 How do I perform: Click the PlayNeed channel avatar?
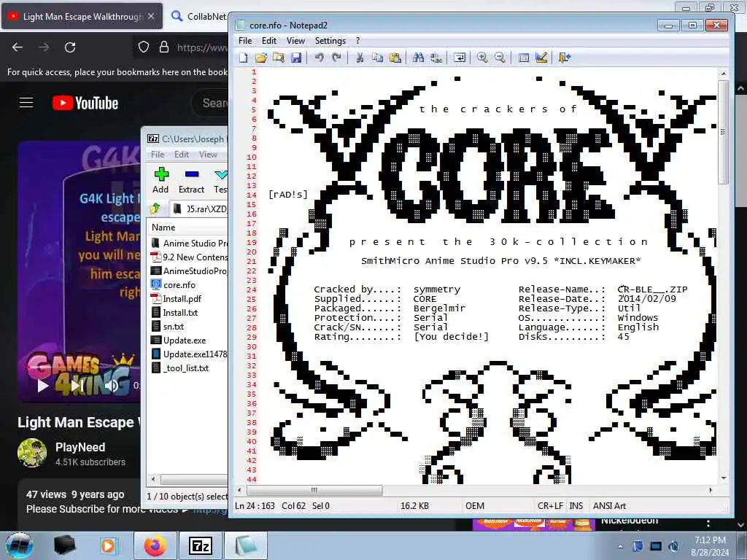[x=32, y=453]
